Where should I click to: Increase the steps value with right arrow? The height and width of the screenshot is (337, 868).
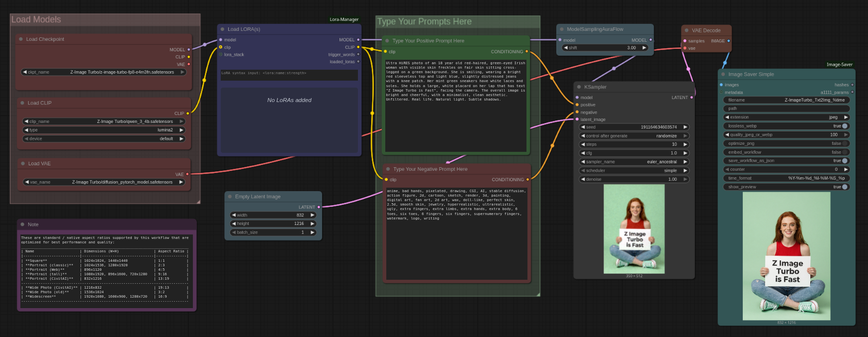pos(685,144)
